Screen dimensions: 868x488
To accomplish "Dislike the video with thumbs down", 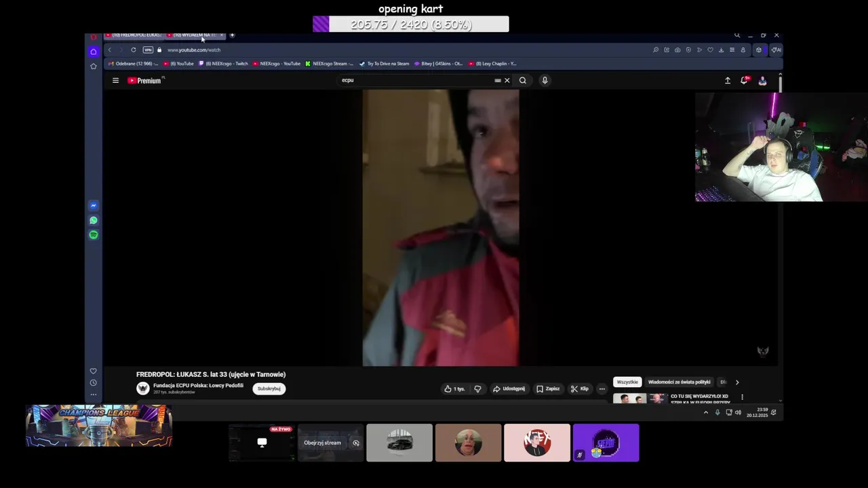I will [x=477, y=389].
